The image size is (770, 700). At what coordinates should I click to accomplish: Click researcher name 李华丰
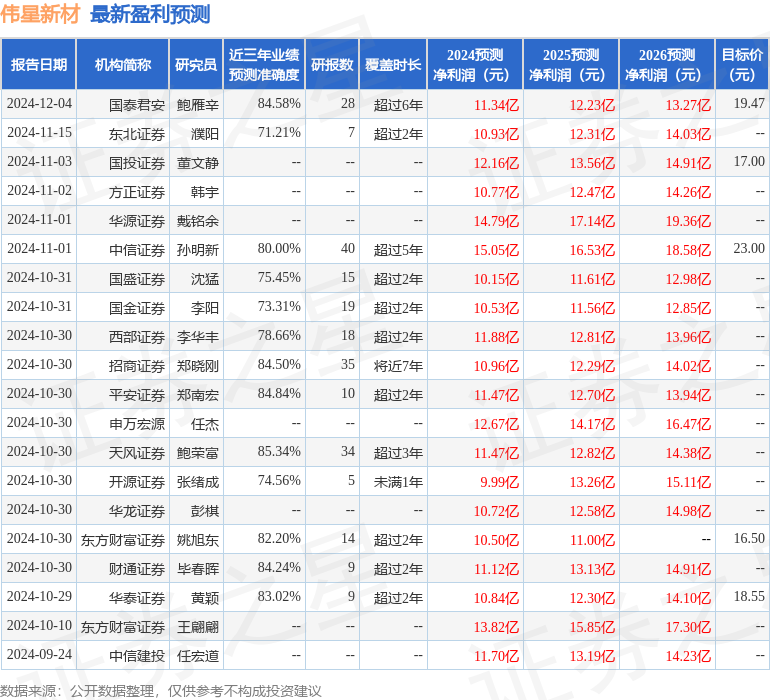click(x=197, y=336)
